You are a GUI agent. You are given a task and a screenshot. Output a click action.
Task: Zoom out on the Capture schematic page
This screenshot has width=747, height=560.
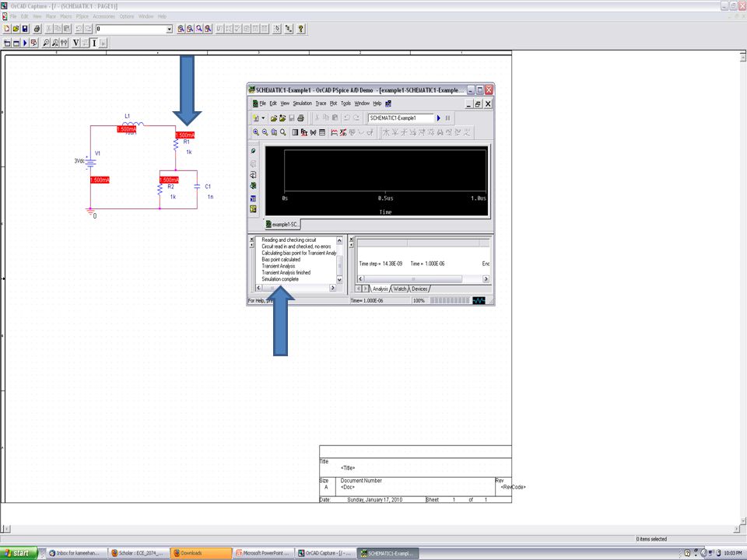pos(190,29)
